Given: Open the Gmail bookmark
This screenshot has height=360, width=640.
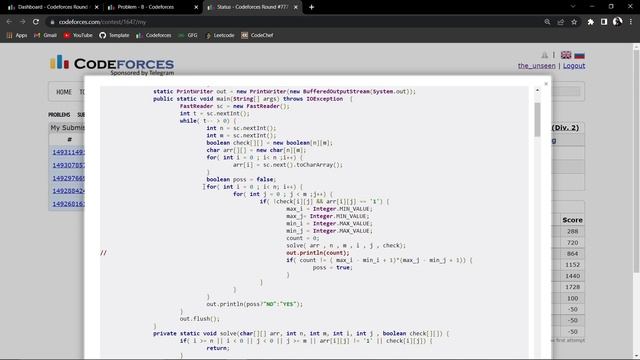Looking at the screenshot, I should pyautogui.click(x=45, y=36).
